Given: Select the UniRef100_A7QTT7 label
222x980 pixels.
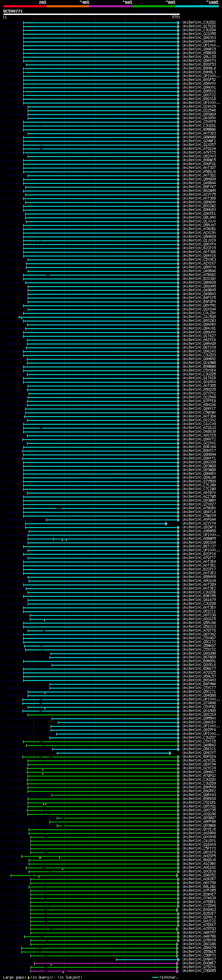Looking at the screenshot, I should 199,558.
